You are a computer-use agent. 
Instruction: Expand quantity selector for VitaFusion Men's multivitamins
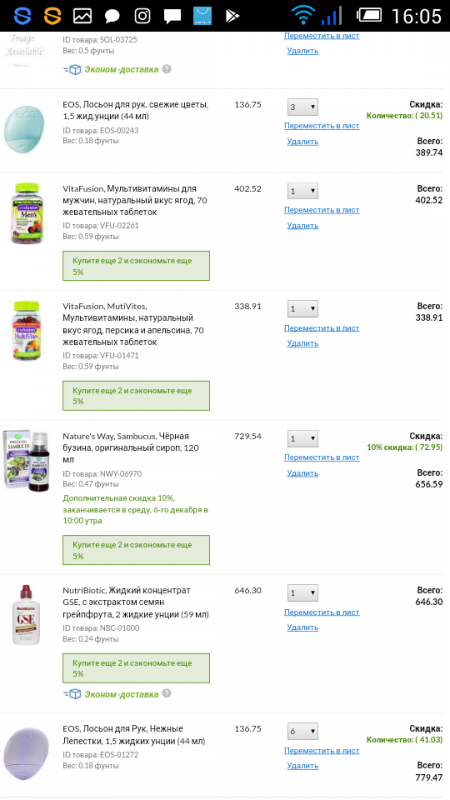303,191
